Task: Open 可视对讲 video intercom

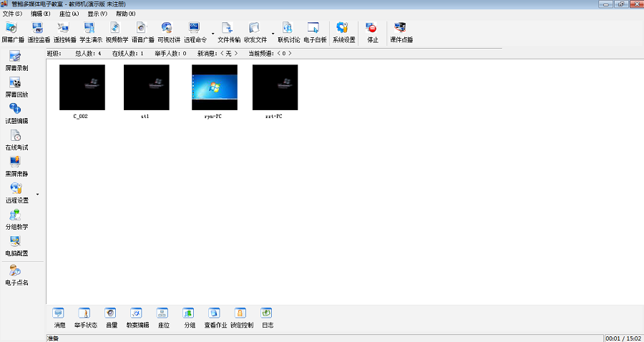Action: [168, 33]
